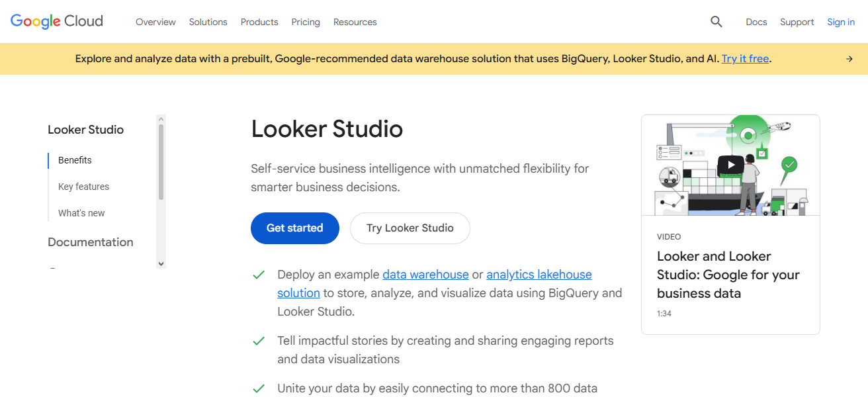Select Benefits in the sidebar
Viewport: 868px width, 397px height.
pos(74,159)
